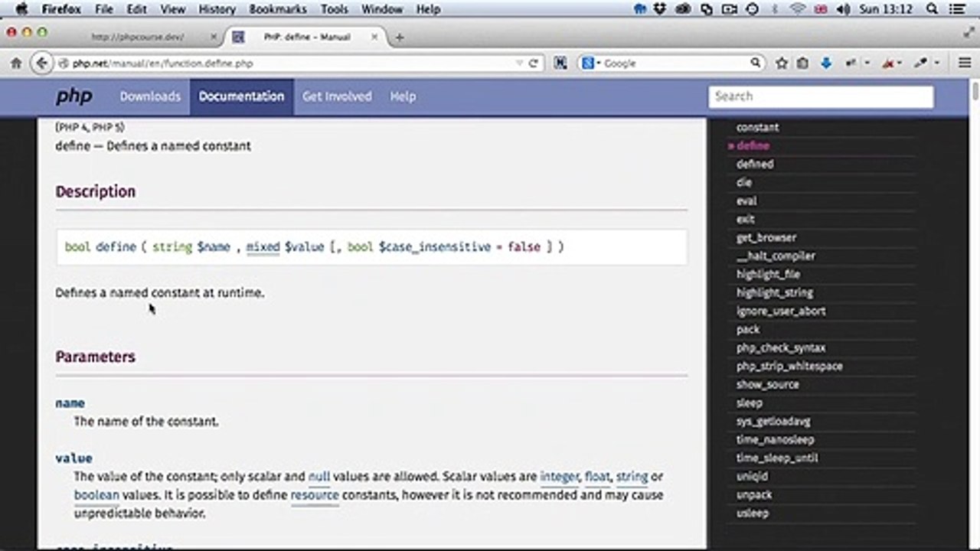The image size is (980, 551).
Task: Click the eyedropper extension icon
Action: (x=922, y=64)
